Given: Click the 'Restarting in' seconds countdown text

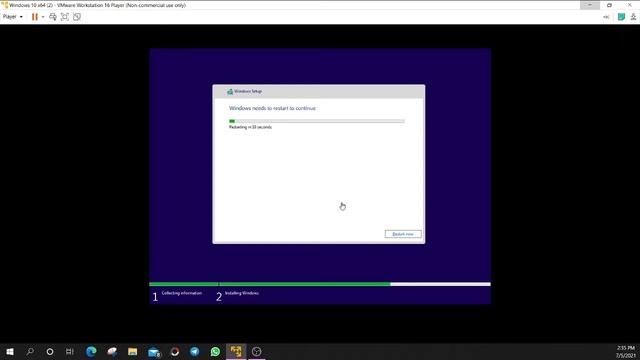Looking at the screenshot, I should 250,127.
